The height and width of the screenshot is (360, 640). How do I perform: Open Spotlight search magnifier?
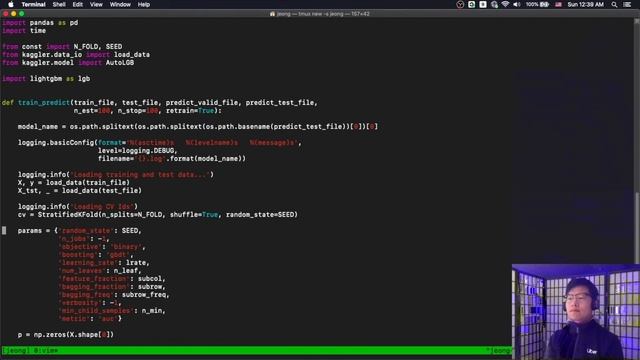point(614,4)
